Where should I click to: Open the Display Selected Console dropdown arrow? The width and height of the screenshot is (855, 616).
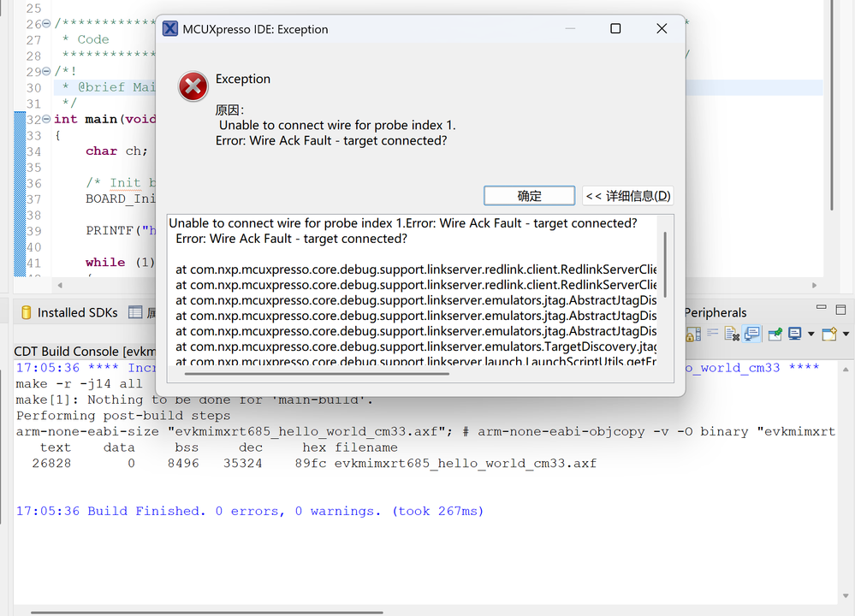tap(810, 334)
